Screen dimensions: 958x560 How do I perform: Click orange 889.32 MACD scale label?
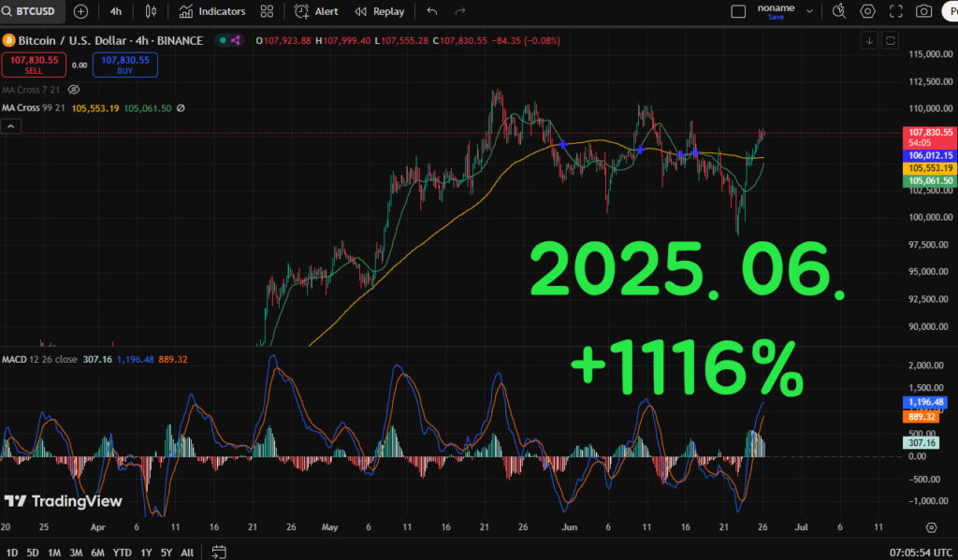(921, 416)
